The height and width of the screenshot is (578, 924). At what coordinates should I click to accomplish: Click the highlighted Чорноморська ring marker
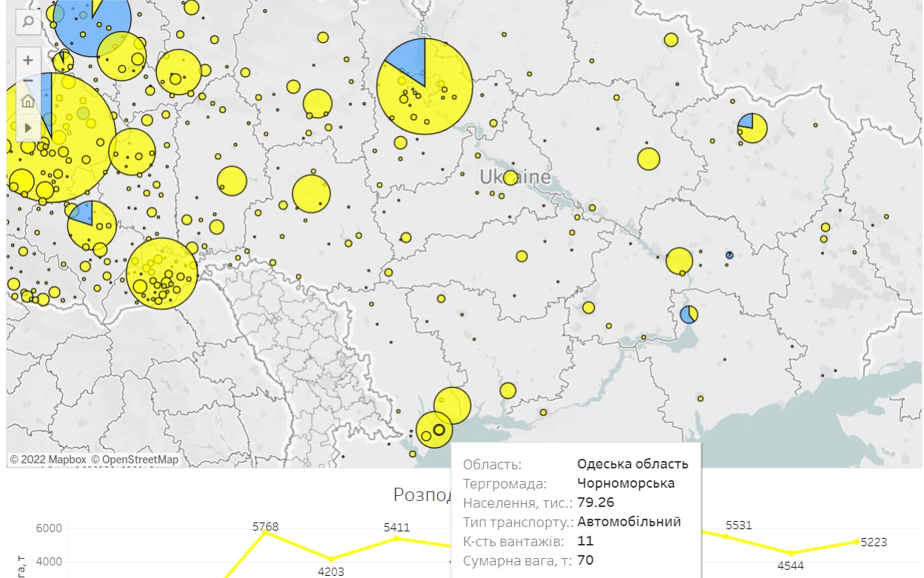(439, 430)
